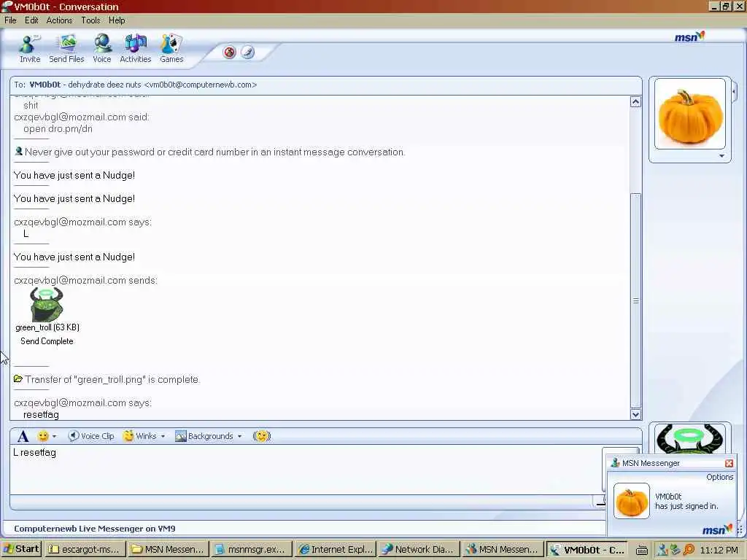Click the VM0b0t conversation taskbar button
This screenshot has width=747, height=560.
(x=586, y=549)
